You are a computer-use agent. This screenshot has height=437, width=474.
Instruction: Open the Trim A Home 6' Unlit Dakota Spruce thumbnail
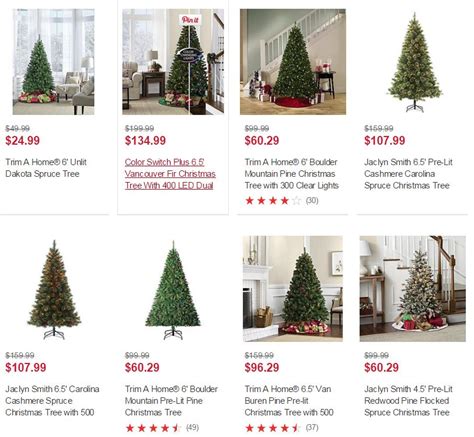53,62
